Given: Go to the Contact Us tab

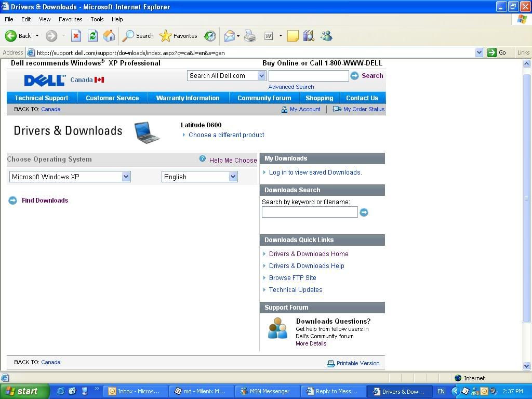Looking at the screenshot, I should click(362, 98).
